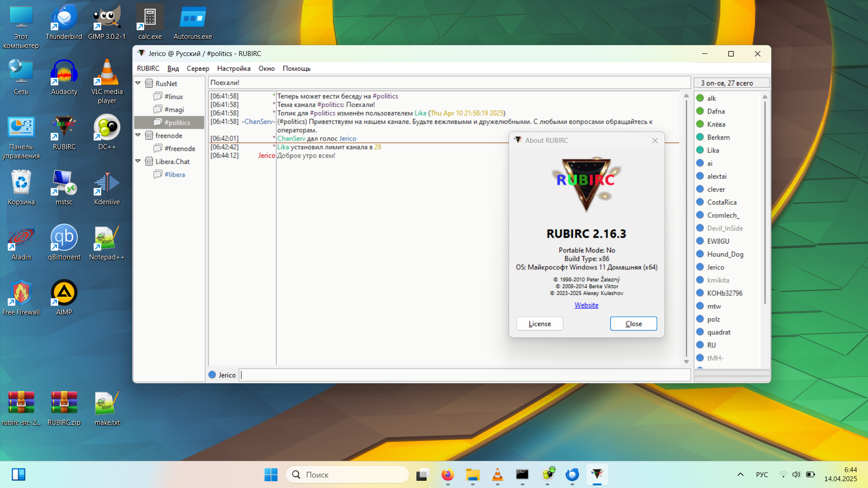868x488 pixels.
Task: Select the Notepad++ desktop icon
Action: [x=107, y=243]
